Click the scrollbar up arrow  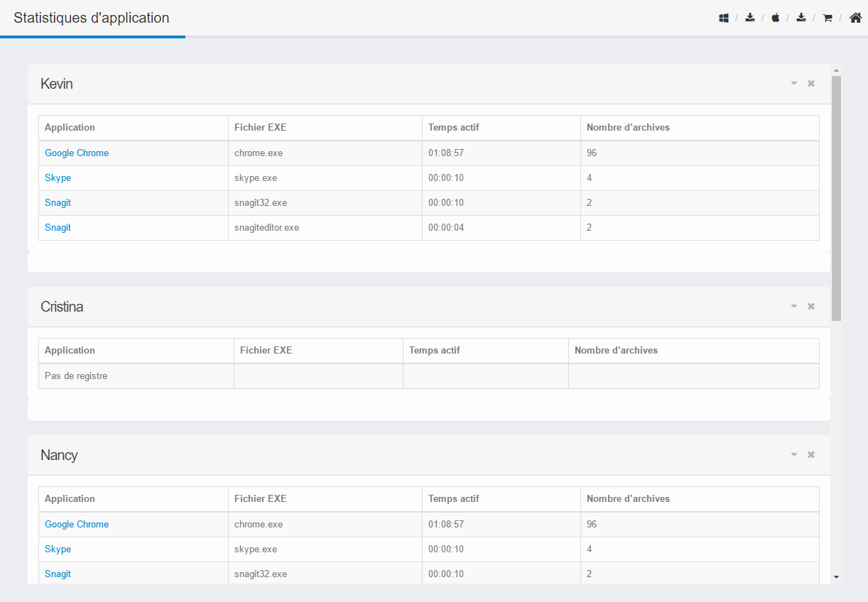tap(836, 70)
